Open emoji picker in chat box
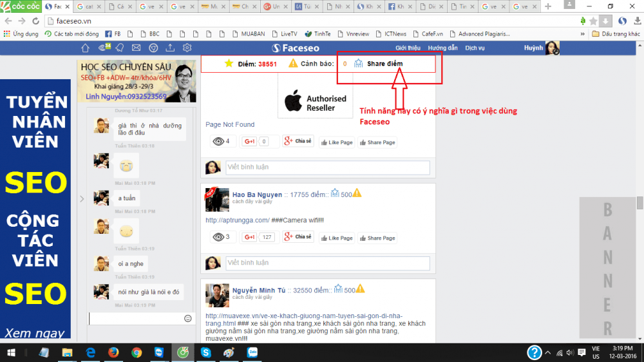644x362 pixels. tap(187, 318)
